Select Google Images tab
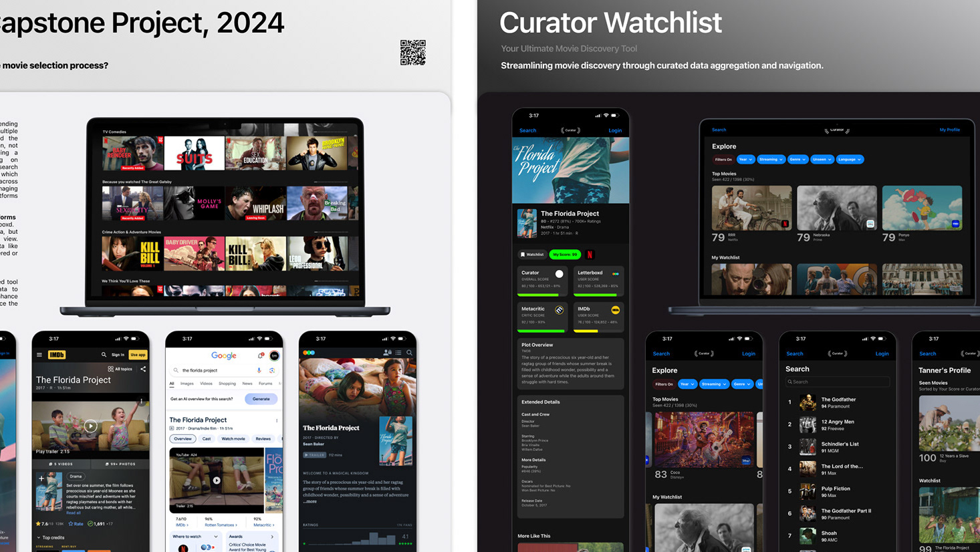Screen dimensions: 980x552 (187, 384)
